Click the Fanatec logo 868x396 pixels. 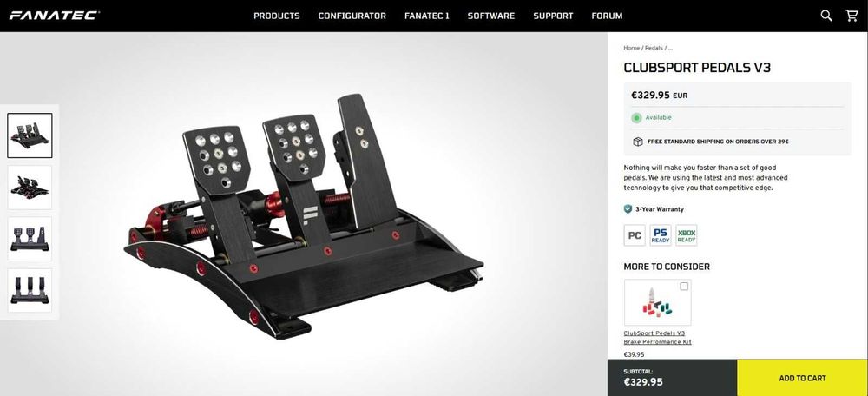tap(54, 16)
